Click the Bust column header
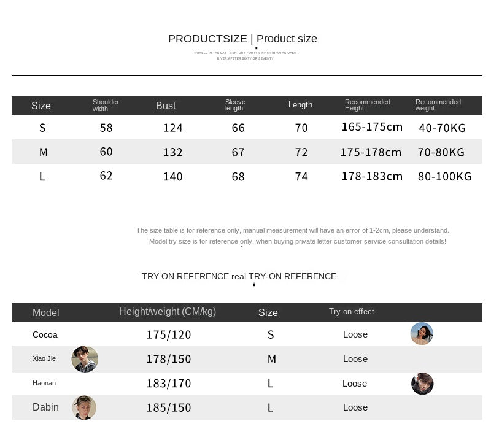 pos(166,106)
